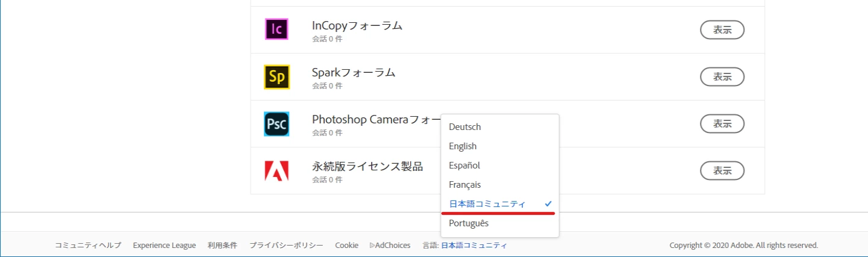The width and height of the screenshot is (868, 257).
Task: Open the InCopyフォーラム title link
Action: click(357, 25)
